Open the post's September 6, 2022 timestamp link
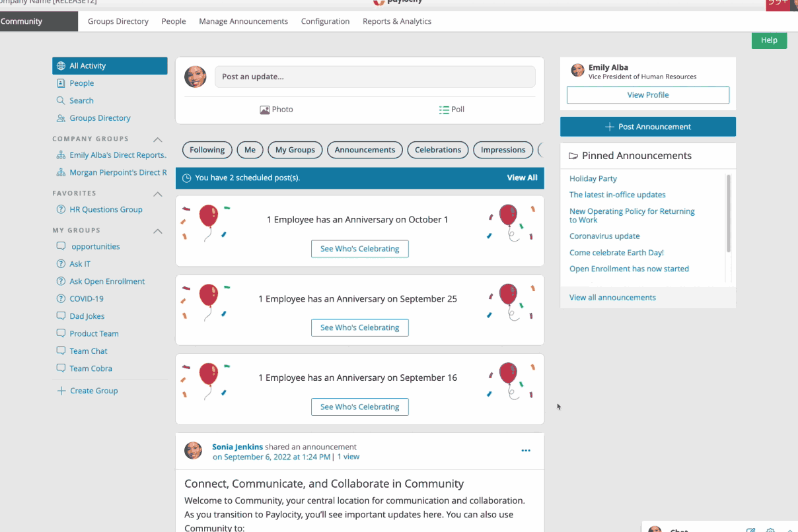798x532 pixels. click(x=272, y=457)
